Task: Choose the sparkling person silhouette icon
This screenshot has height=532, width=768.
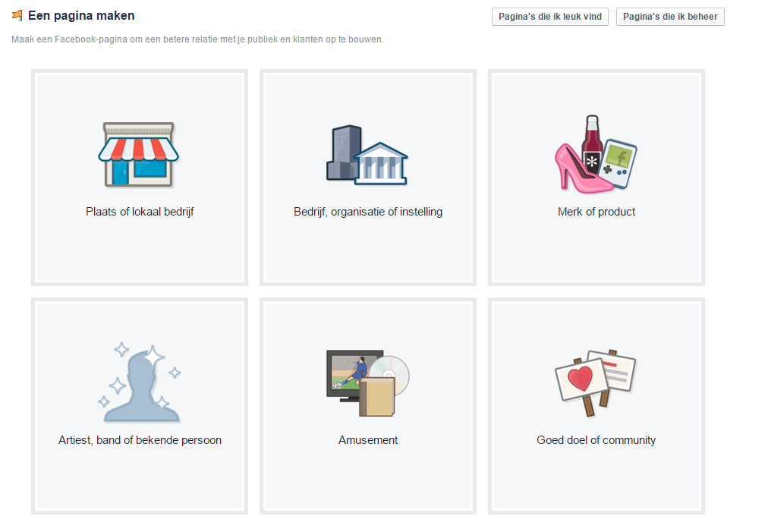Action: (x=140, y=383)
